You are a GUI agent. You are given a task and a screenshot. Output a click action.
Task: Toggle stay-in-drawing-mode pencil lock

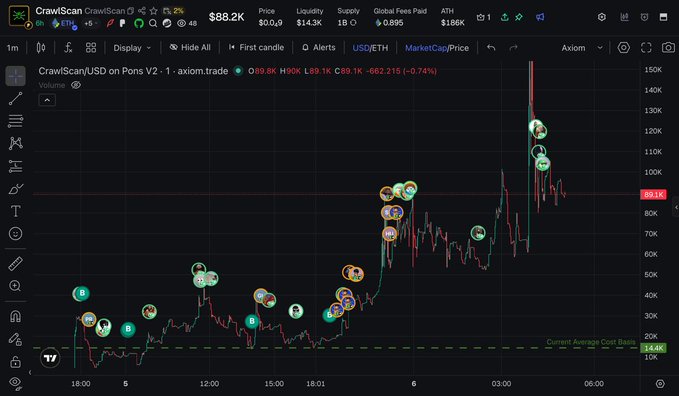(x=15, y=339)
